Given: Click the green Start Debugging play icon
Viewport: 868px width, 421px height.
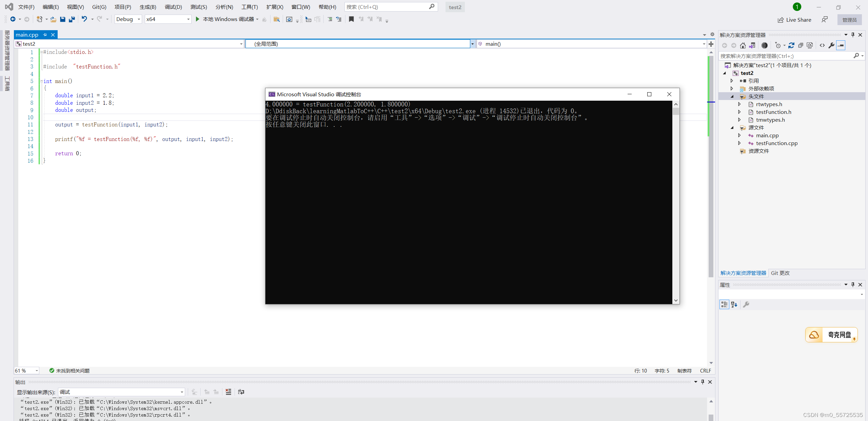Looking at the screenshot, I should pyautogui.click(x=198, y=19).
